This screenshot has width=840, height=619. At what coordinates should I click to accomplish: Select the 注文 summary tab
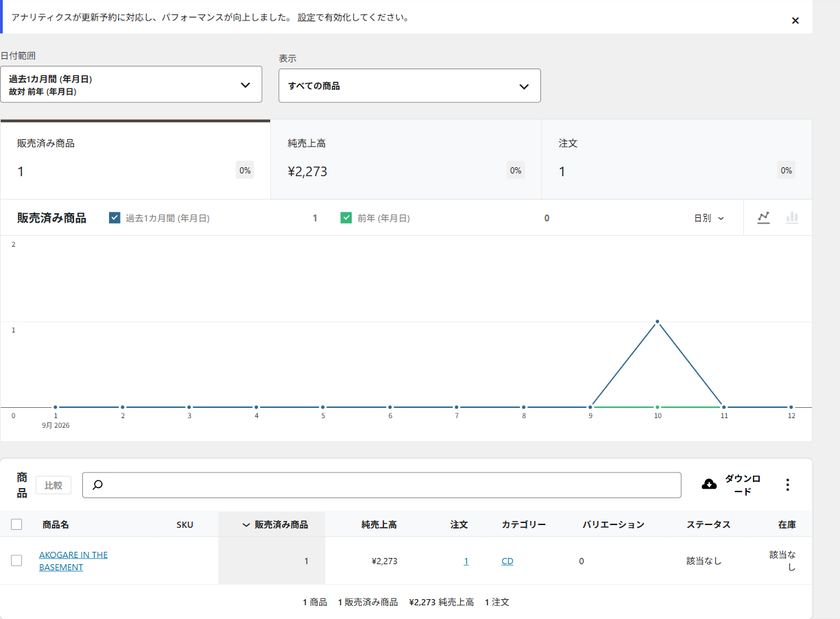677,160
